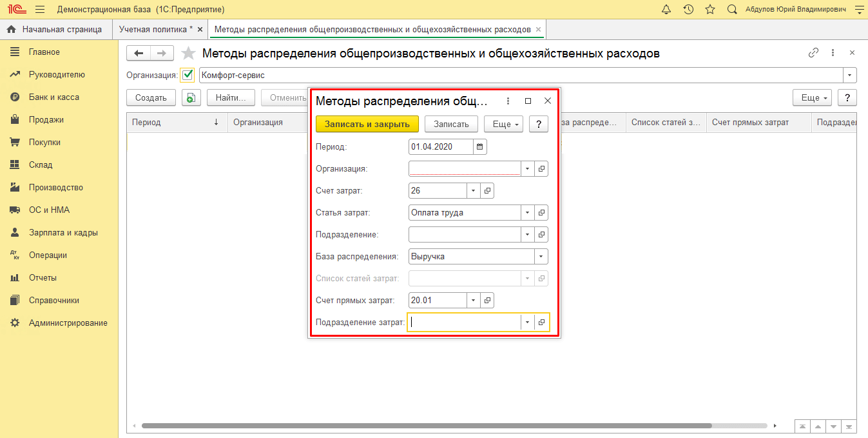Open the Банк и касса section
868x438 pixels.
coord(53,97)
